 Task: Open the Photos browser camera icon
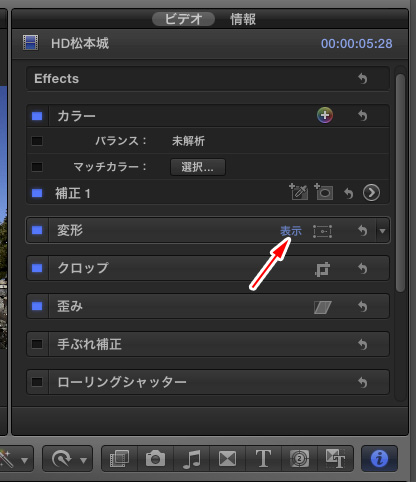[x=155, y=459]
